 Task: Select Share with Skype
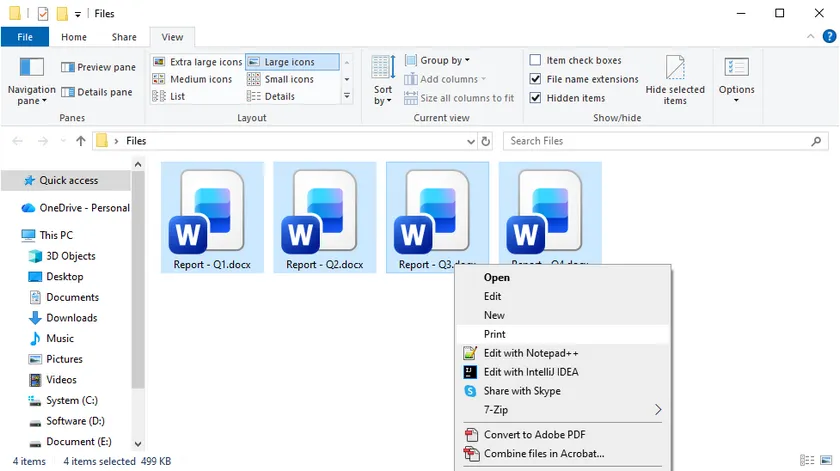[x=563, y=391]
